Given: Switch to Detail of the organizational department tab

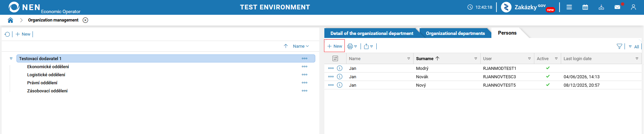Looking at the screenshot, I should tap(372, 33).
